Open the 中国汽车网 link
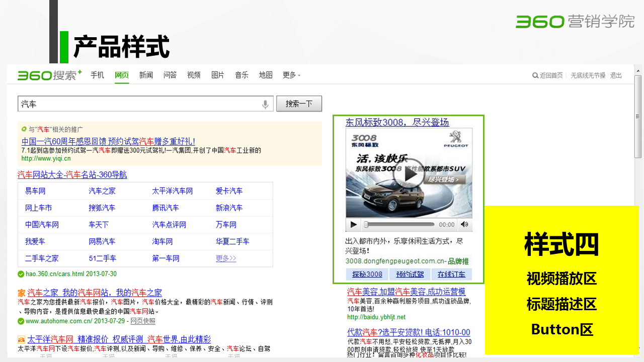The height and width of the screenshot is (362, 644). coord(42,225)
